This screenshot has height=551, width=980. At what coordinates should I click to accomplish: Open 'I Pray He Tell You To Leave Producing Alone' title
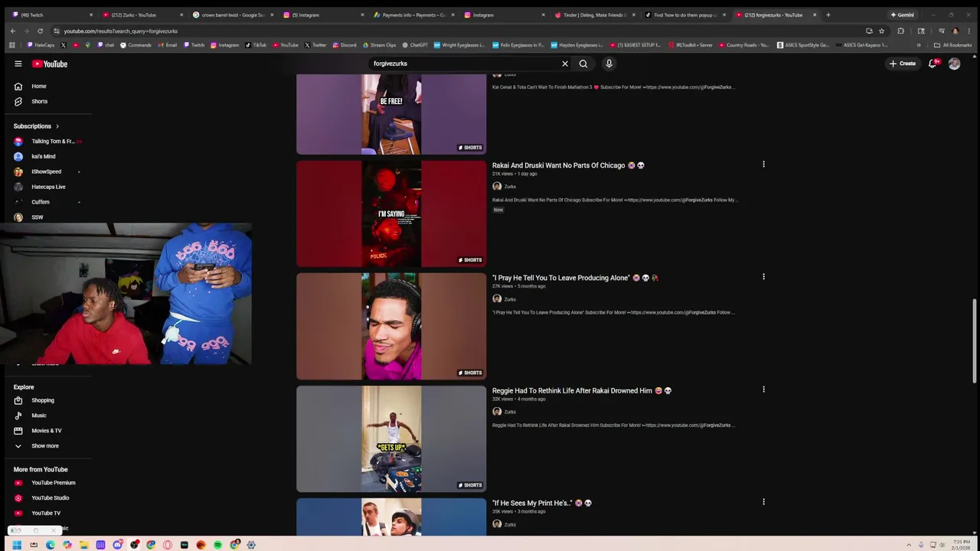(x=575, y=278)
